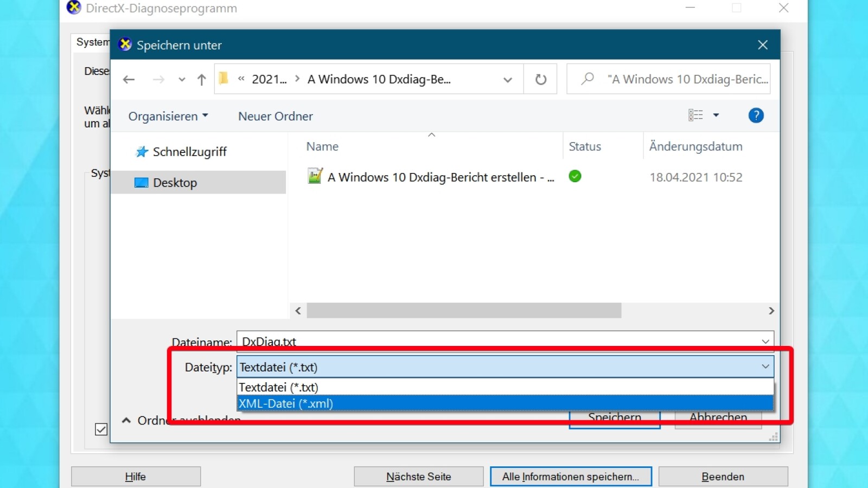
Task: Sort by the Änderungsdatum column header
Action: point(695,146)
